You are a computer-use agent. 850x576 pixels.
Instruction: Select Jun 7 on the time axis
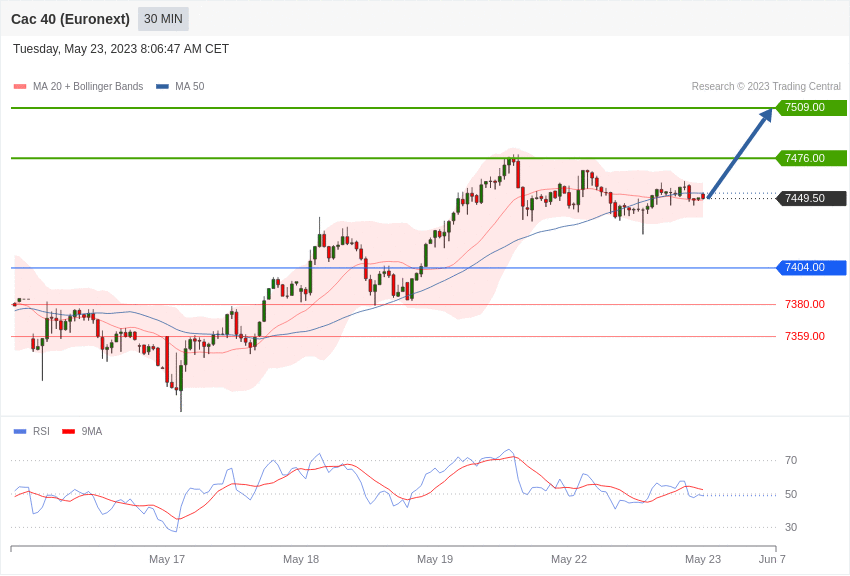point(772,559)
